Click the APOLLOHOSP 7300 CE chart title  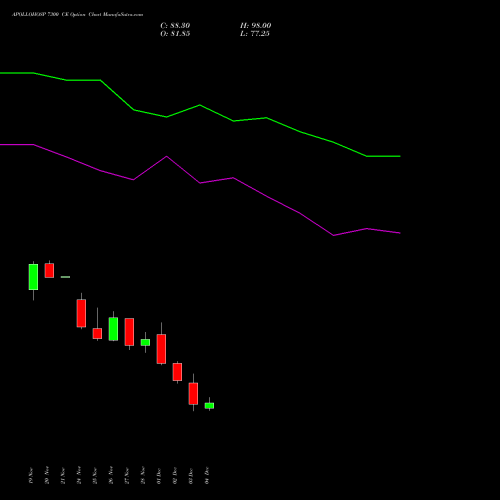(x=78, y=15)
